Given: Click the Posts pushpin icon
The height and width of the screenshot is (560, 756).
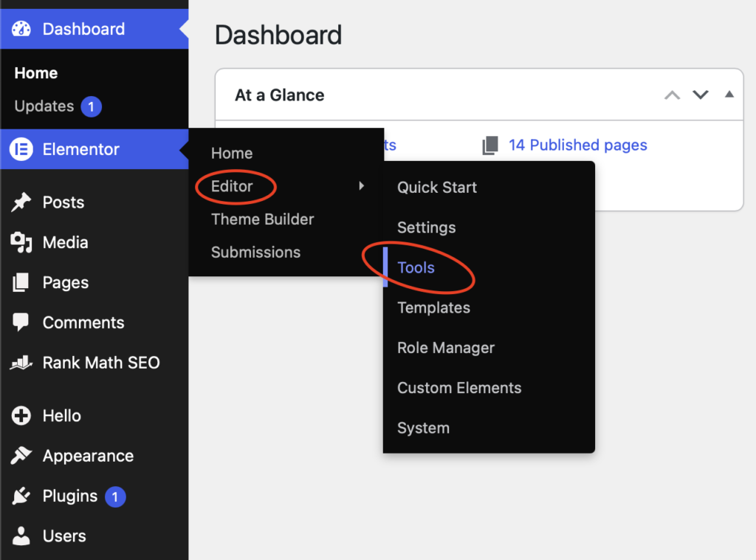Looking at the screenshot, I should click(21, 202).
